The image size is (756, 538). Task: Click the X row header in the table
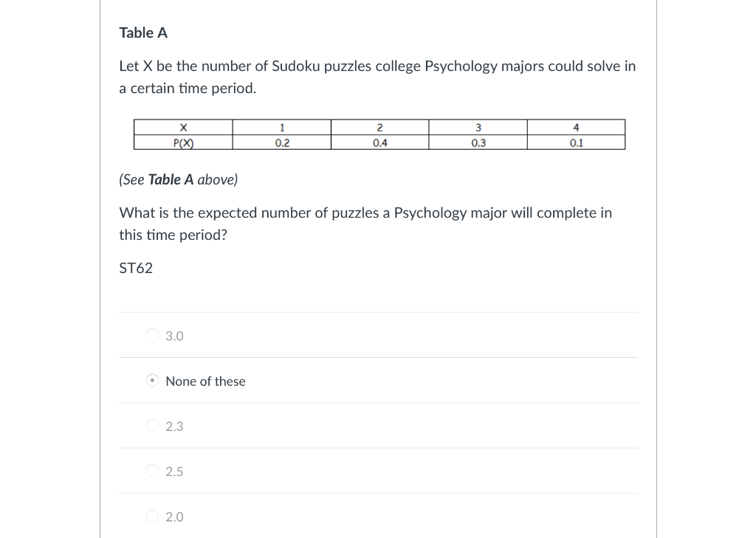[183, 127]
